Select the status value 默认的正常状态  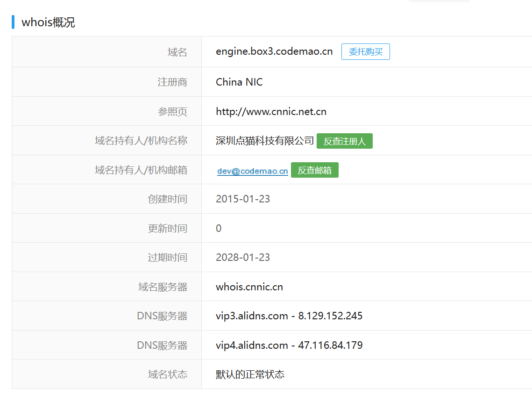pos(250,374)
